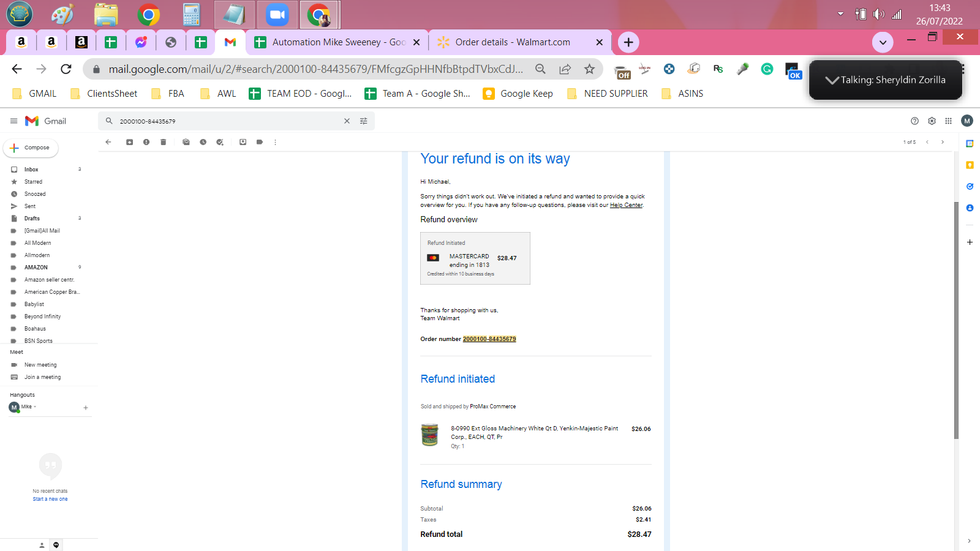The height and width of the screenshot is (551, 980).
Task: Click the paint can product thumbnail
Action: tap(430, 435)
